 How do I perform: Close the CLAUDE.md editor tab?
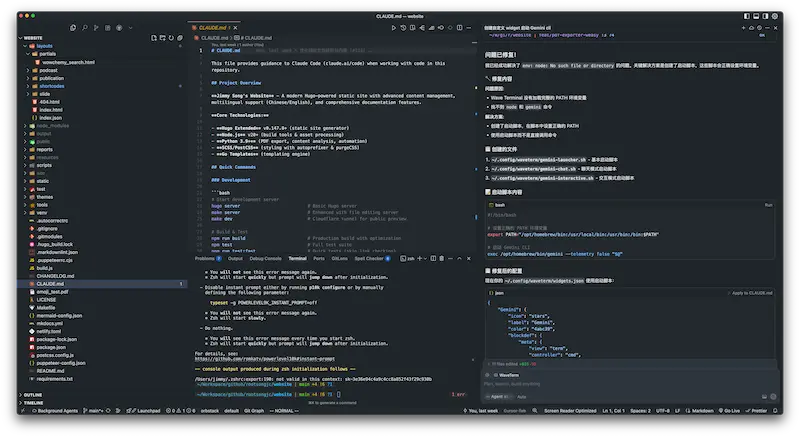235,28
